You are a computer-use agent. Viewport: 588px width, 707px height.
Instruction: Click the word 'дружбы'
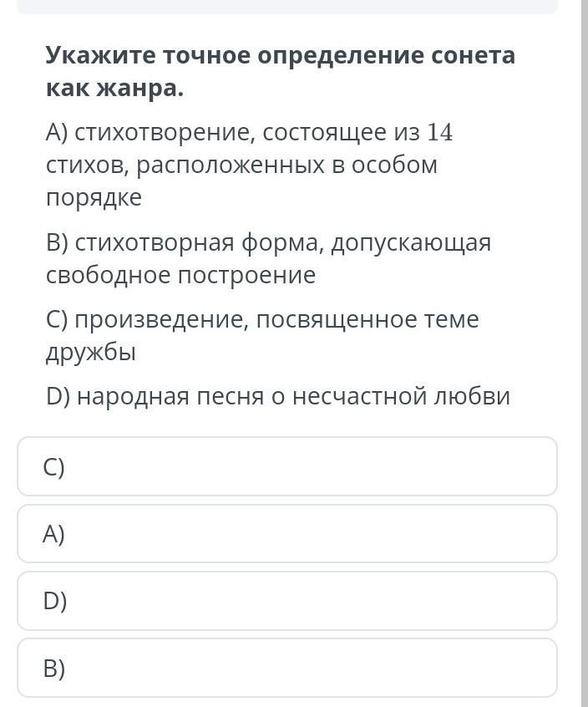point(90,353)
